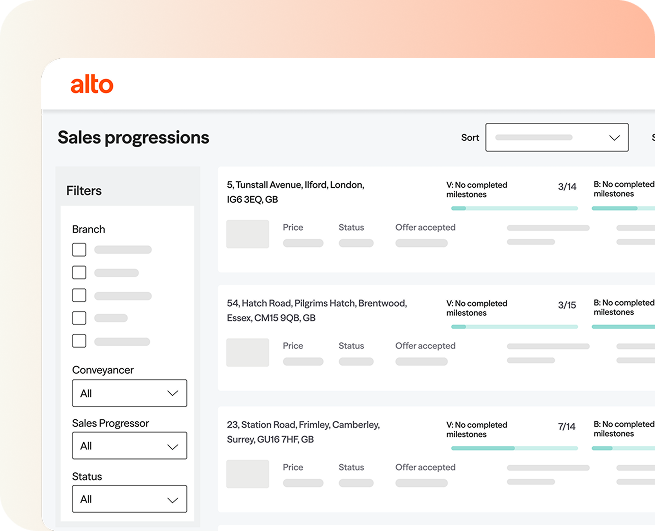
Task: Toggle the fifth Branch checkbox
Action: (x=79, y=341)
